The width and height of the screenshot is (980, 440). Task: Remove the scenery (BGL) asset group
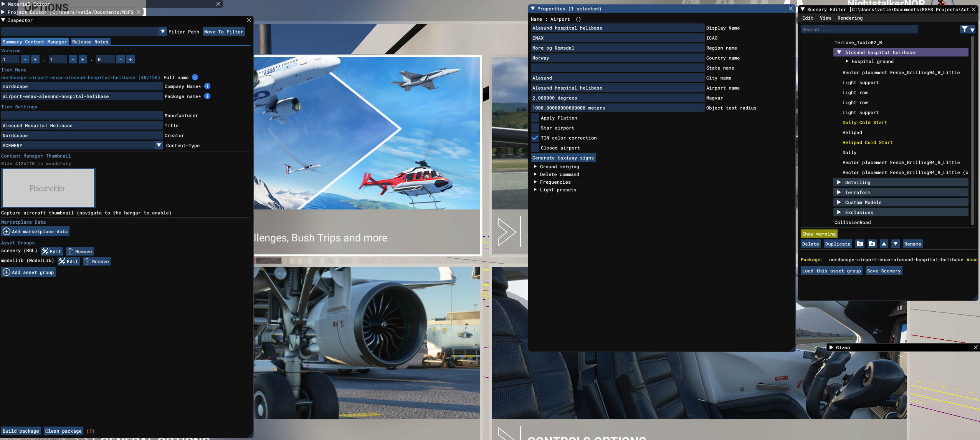(x=80, y=251)
